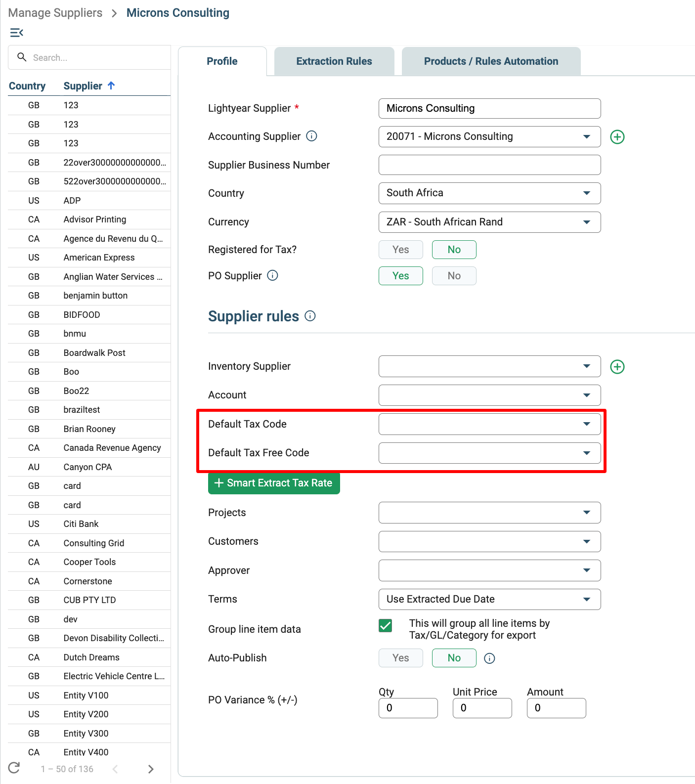This screenshot has width=695, height=784.
Task: Set Auto-Publish to Yes
Action: point(401,658)
